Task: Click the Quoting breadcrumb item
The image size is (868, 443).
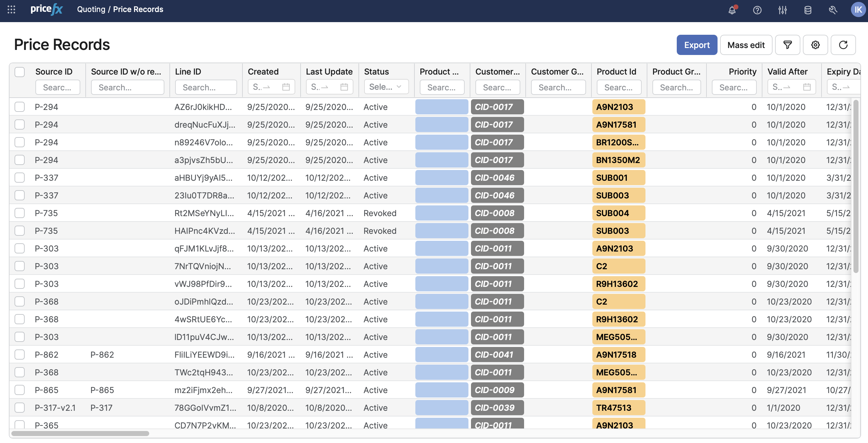Action: coord(91,9)
